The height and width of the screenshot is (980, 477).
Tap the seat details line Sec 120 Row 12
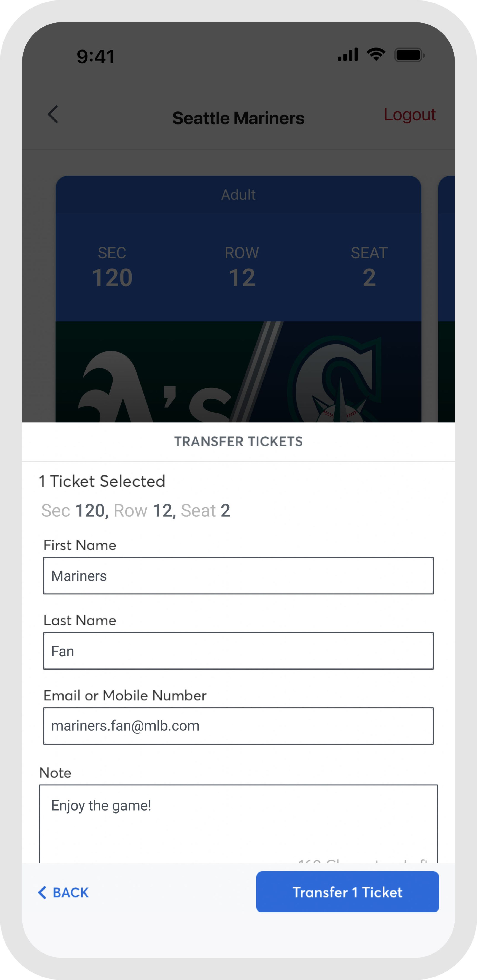tap(136, 510)
